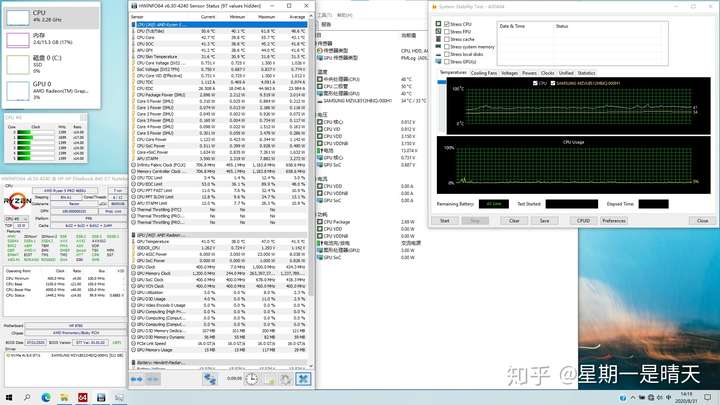Select CPU in Task Manager sidebar

[51, 17]
